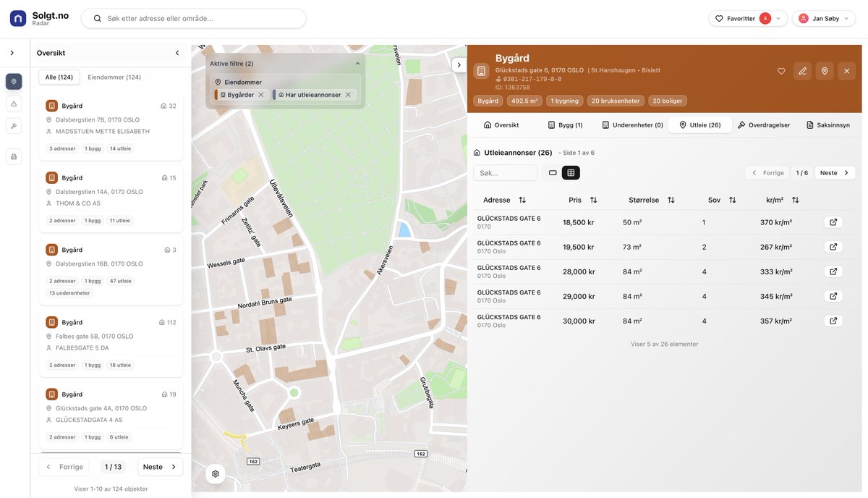Open external link for 28,000 kr listing
Screen dimensions: 868x498
click(x=833, y=271)
